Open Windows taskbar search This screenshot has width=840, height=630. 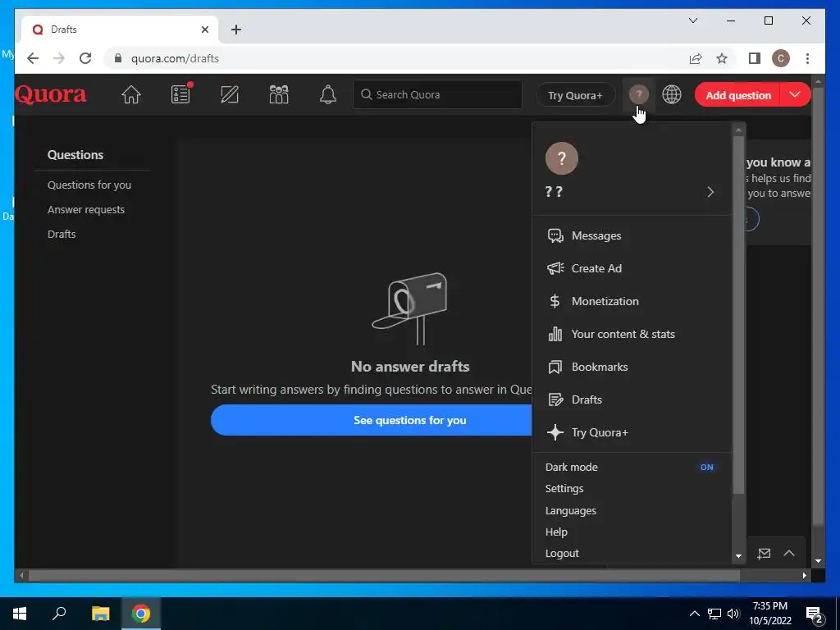pos(59,614)
